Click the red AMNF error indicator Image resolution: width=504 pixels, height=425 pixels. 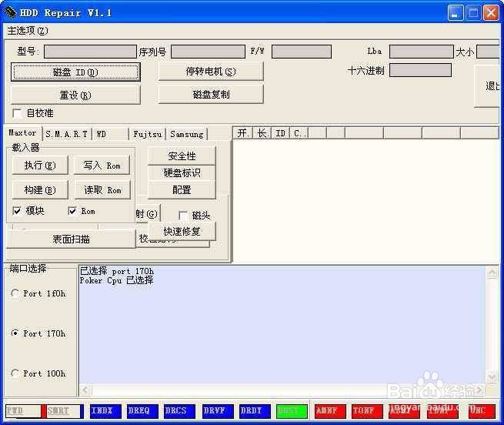[x=329, y=411]
